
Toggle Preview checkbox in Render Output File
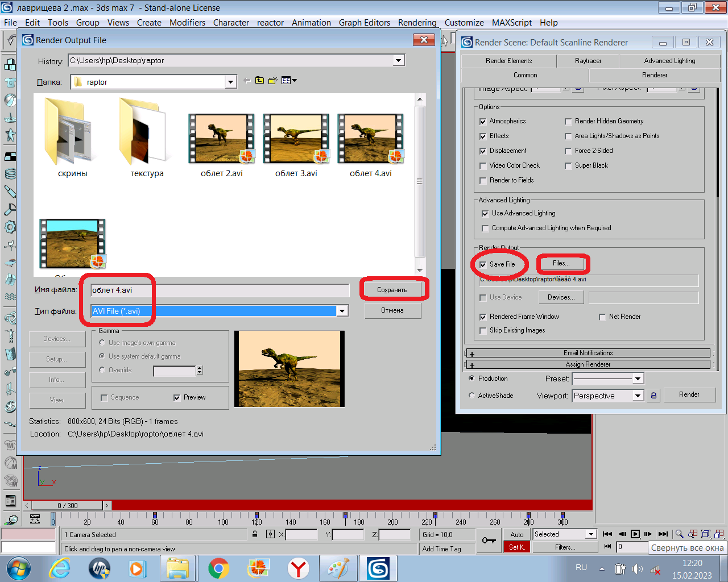click(x=177, y=398)
